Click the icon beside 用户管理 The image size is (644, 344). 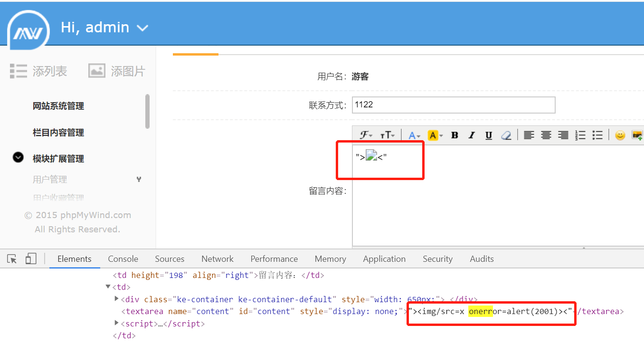click(x=139, y=180)
